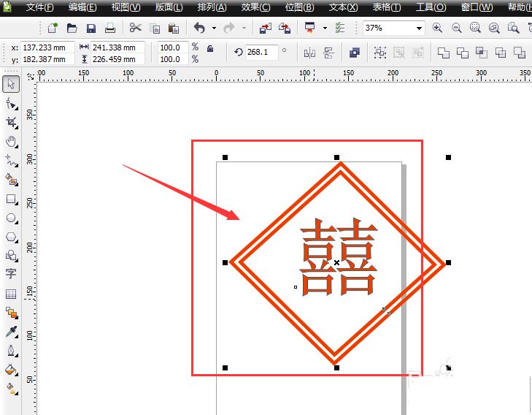The width and height of the screenshot is (532, 415).
Task: Click the To front of layer icon
Action: [354, 53]
